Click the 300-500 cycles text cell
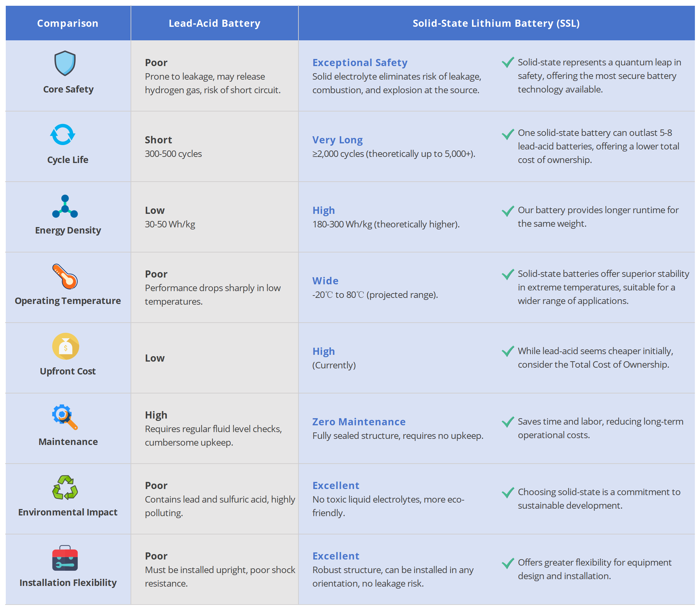Viewport: 700px width, 610px height. pos(173,154)
